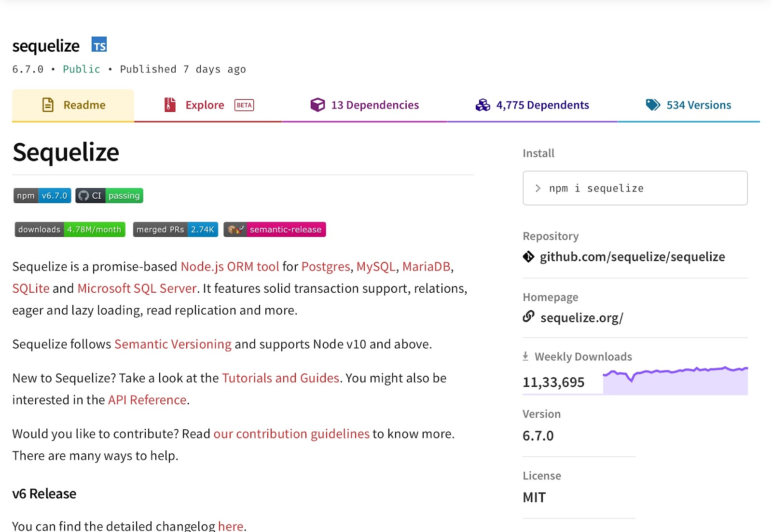Open the changelog 'here' link
The image size is (772, 532).
[231, 526]
